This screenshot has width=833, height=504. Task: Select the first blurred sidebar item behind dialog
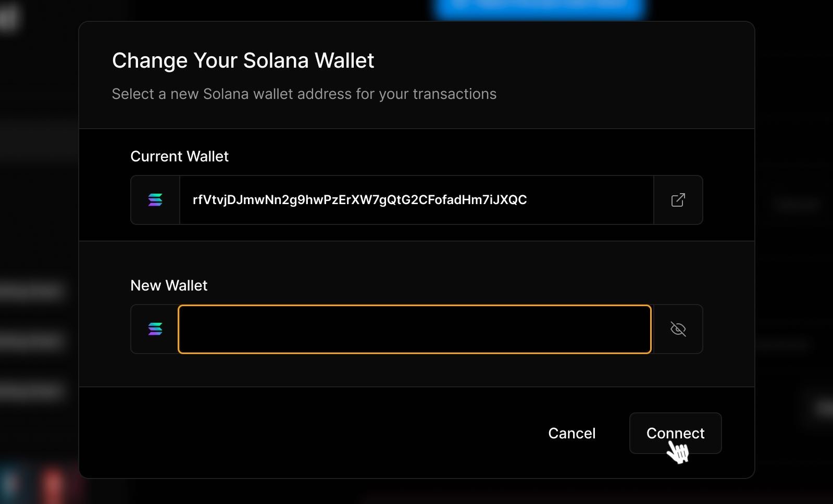pyautogui.click(x=32, y=291)
